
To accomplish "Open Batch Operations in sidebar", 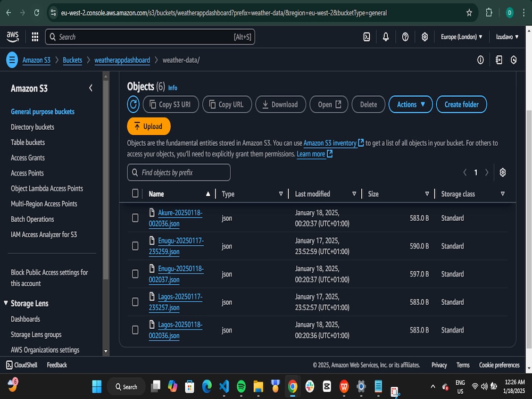I will point(32,219).
